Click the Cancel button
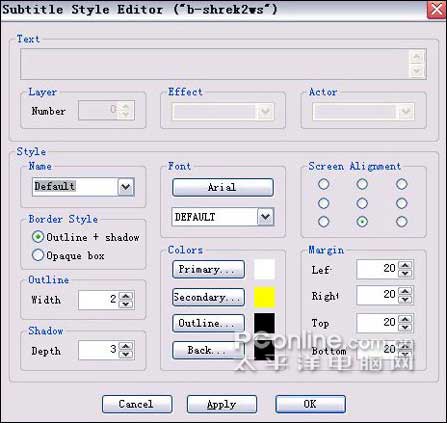 (x=137, y=404)
